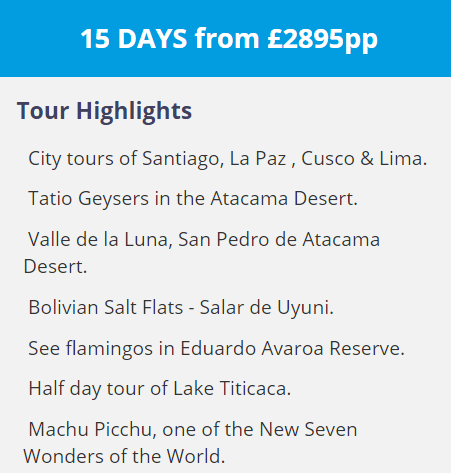Click See flamingos in Eduardo Avaroa Reserve

pos(216,349)
